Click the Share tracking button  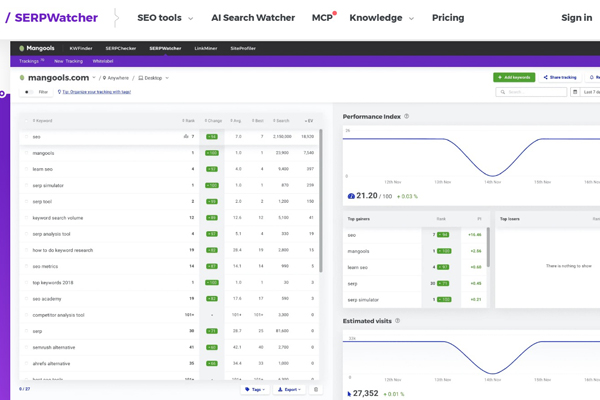click(560, 77)
